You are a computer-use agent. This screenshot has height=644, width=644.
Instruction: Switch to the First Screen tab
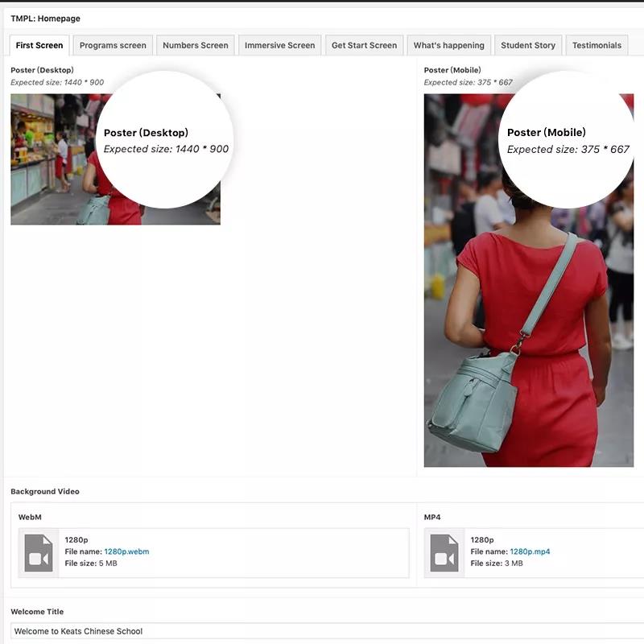(x=39, y=45)
